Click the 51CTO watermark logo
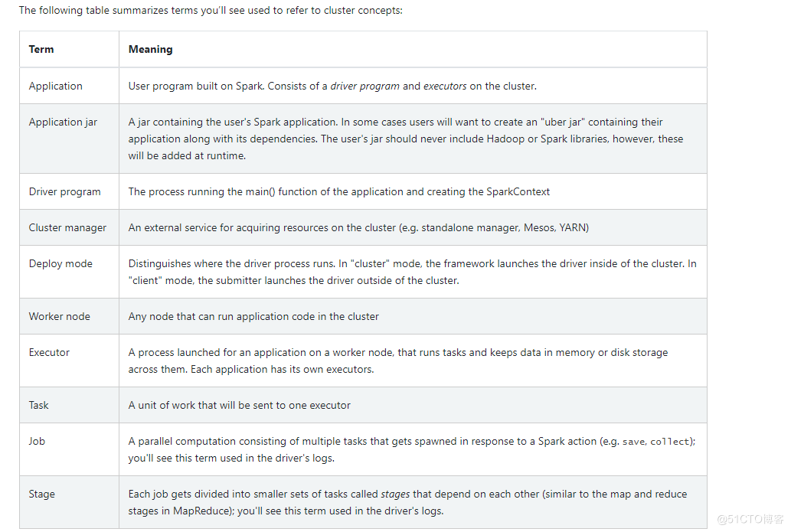Screen dimensions: 791x532 [x=750, y=519]
